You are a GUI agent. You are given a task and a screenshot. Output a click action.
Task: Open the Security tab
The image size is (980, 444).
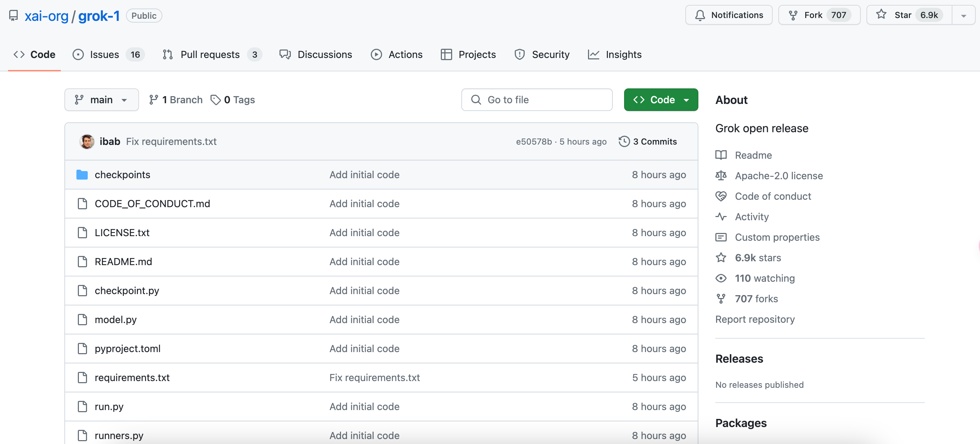(x=542, y=54)
